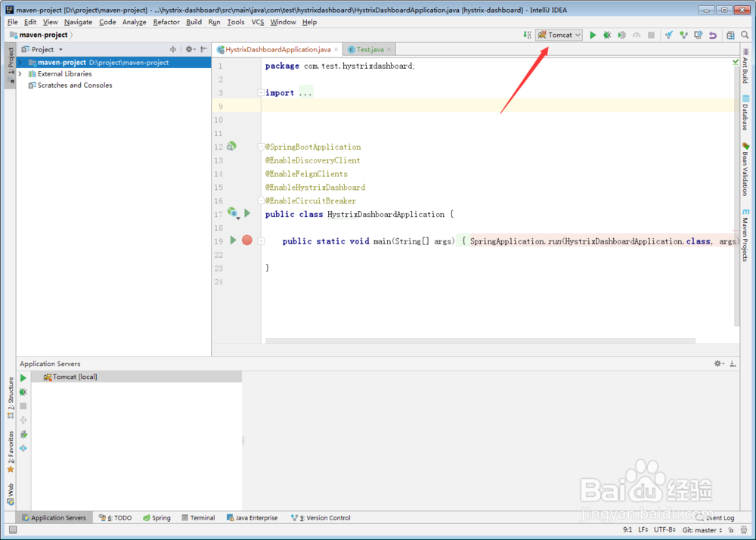This screenshot has height=540, width=756.
Task: Open the Navigate menu
Action: pos(78,22)
